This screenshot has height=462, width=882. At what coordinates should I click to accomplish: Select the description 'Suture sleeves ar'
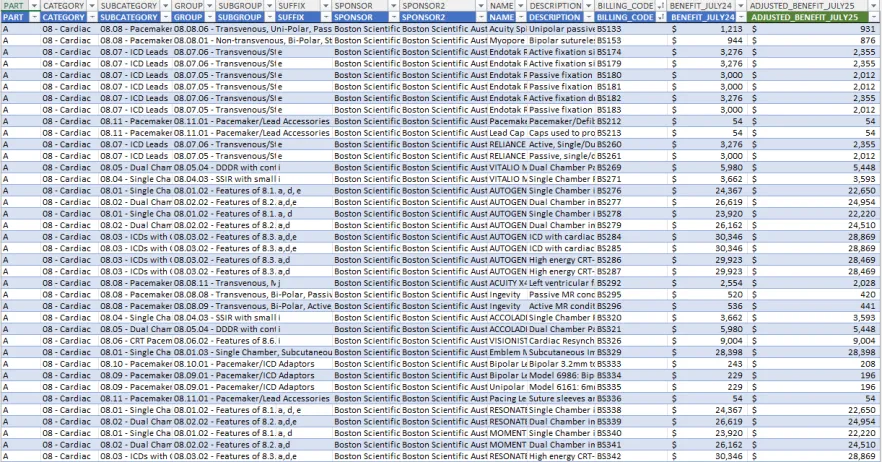click(x=561, y=398)
